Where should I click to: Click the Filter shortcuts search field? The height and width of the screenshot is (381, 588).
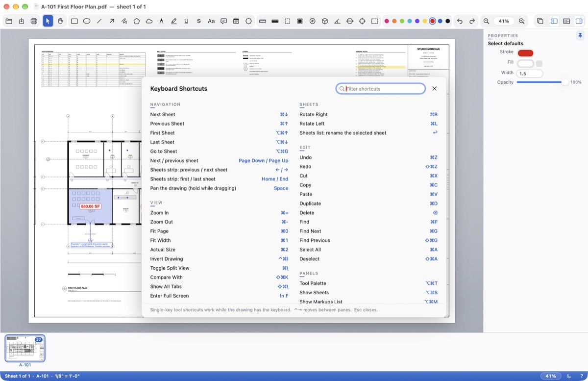pos(381,89)
